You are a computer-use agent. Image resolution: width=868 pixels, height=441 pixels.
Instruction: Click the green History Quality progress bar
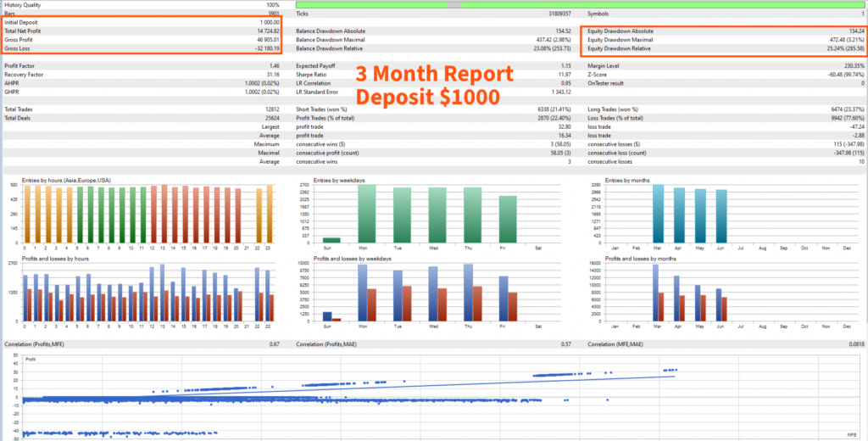[581, 4]
